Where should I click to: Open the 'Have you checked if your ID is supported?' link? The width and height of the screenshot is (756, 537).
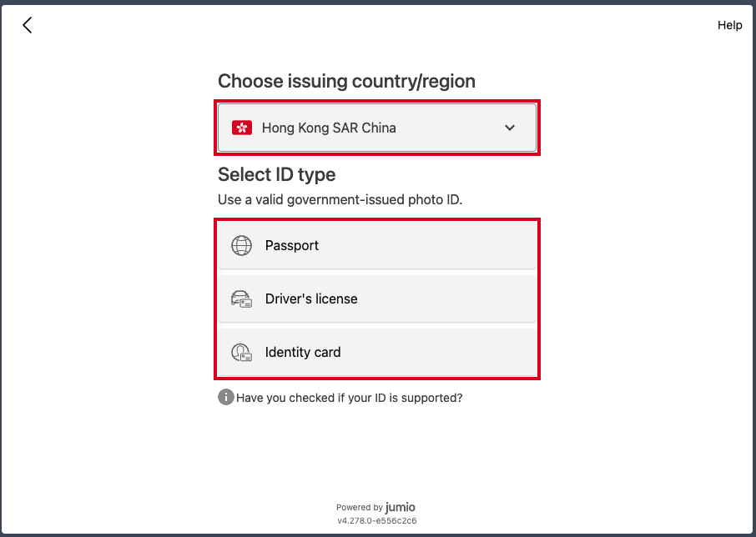point(349,398)
